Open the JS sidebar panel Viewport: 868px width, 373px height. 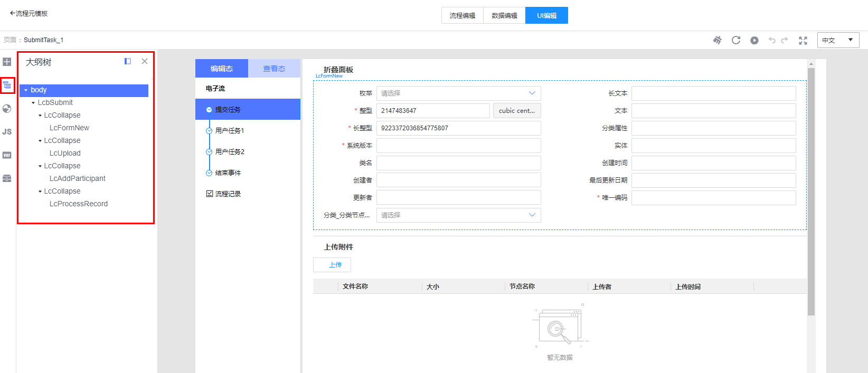tap(7, 132)
